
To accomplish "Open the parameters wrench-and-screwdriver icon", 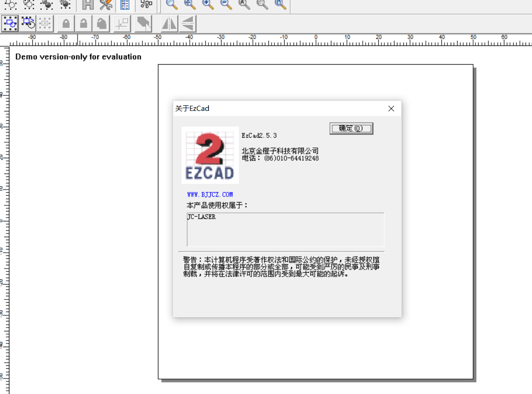I will 106,4.
